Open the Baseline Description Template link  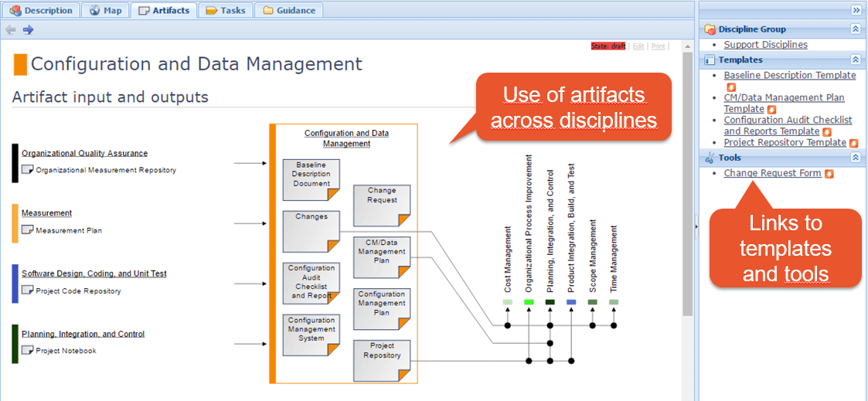click(x=790, y=75)
